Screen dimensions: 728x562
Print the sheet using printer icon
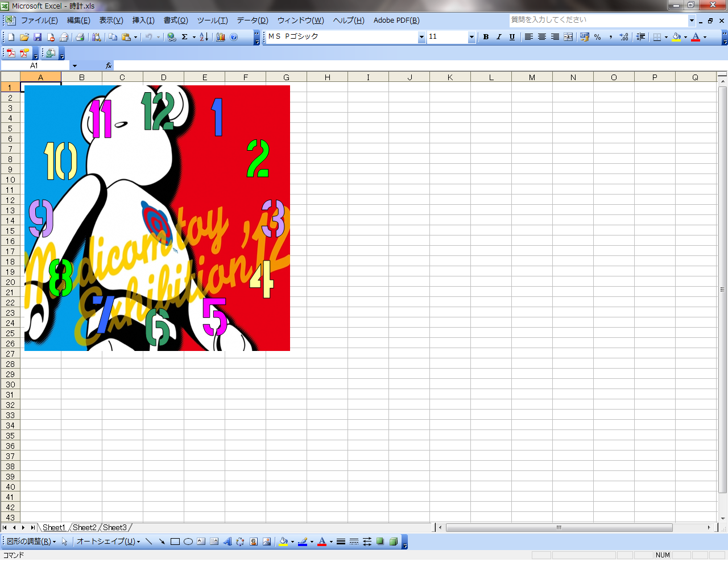pyautogui.click(x=80, y=37)
